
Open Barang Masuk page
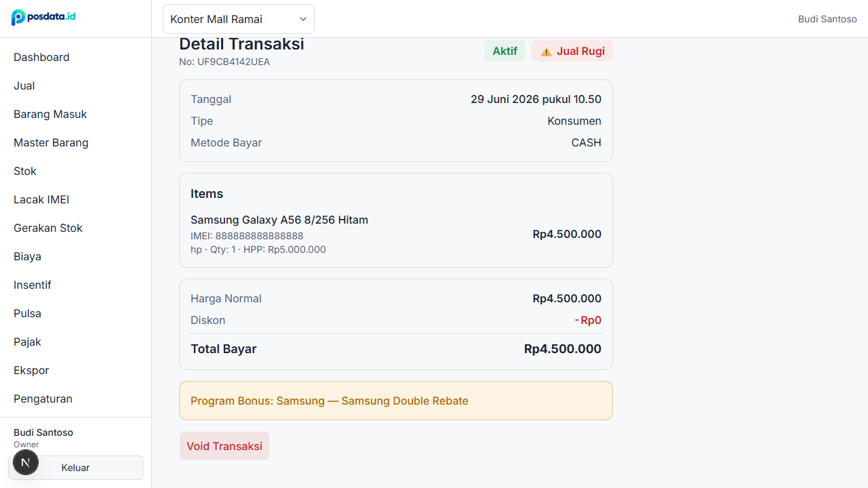click(x=50, y=114)
